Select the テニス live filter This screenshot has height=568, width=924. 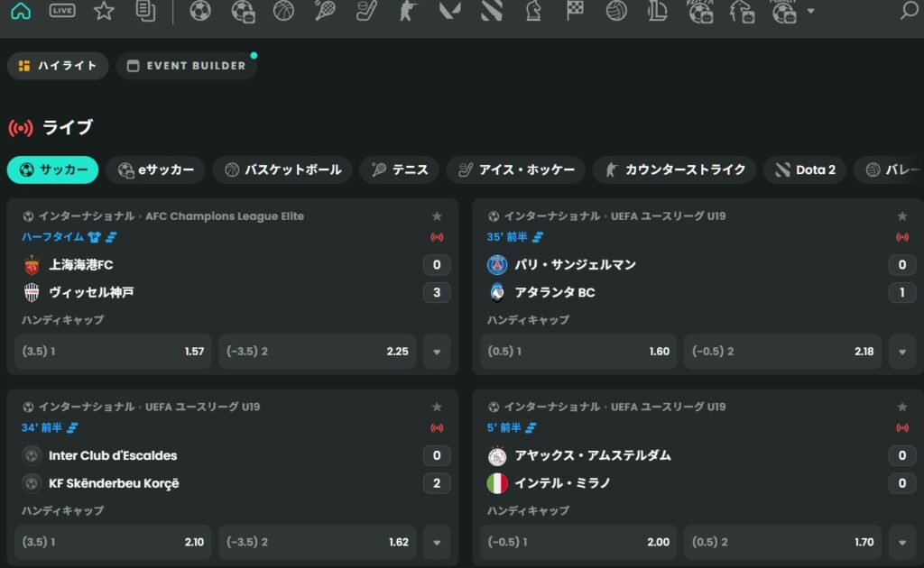click(399, 169)
